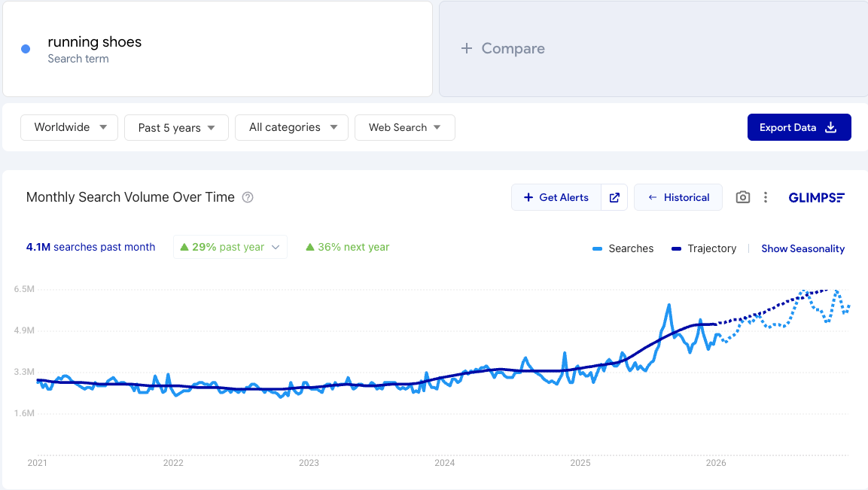Expand the Past 5 years dropdown
The height and width of the screenshot is (490, 868).
[x=176, y=128]
